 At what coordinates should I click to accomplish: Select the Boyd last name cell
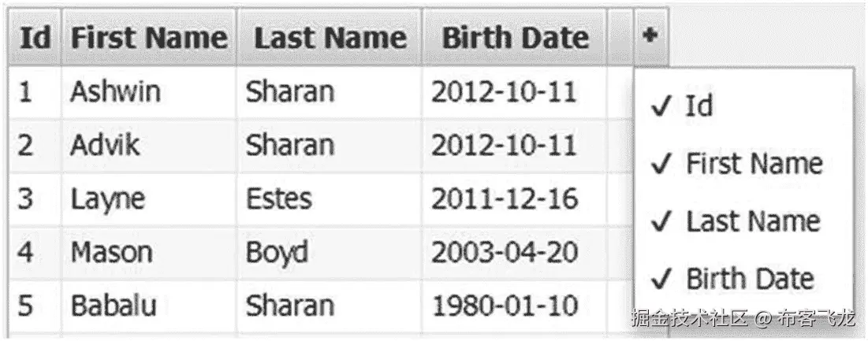[x=330, y=253]
